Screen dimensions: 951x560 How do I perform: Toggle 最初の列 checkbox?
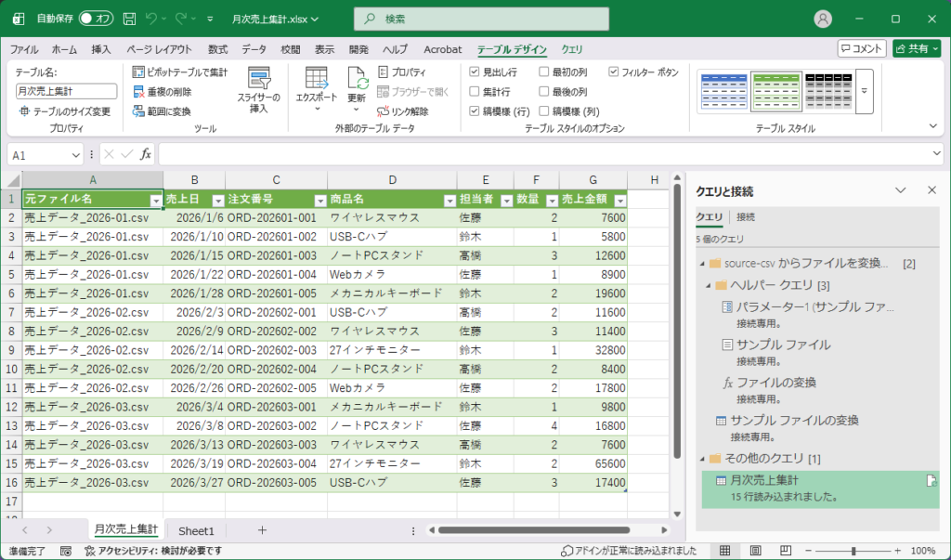coord(544,72)
